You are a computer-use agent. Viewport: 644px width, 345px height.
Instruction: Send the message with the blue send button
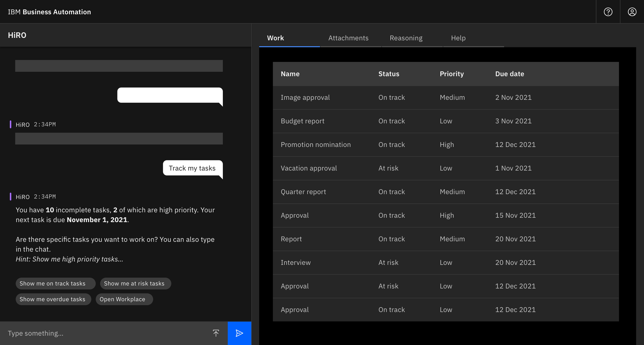(239, 333)
